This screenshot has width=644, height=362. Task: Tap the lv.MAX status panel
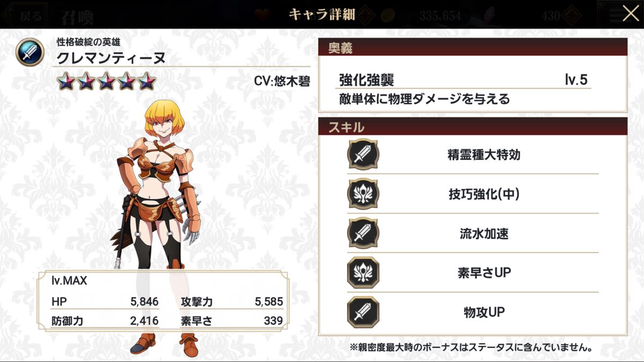[162, 301]
